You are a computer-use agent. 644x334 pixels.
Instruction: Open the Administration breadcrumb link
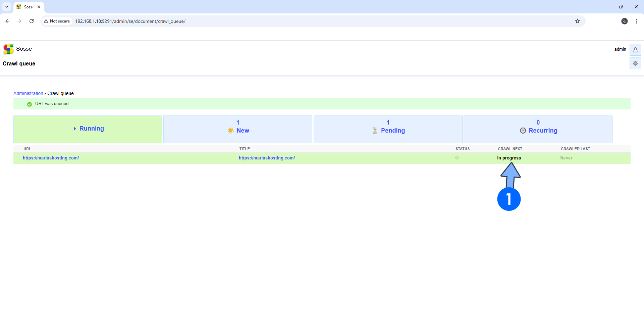click(28, 93)
